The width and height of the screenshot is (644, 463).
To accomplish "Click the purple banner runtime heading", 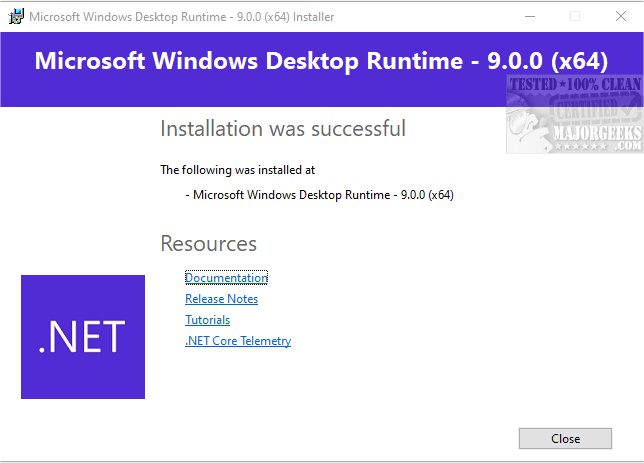I will (x=322, y=59).
